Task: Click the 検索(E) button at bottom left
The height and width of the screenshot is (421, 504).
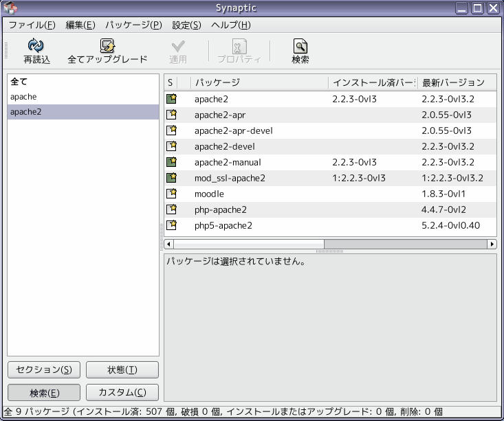Action: 44,392
